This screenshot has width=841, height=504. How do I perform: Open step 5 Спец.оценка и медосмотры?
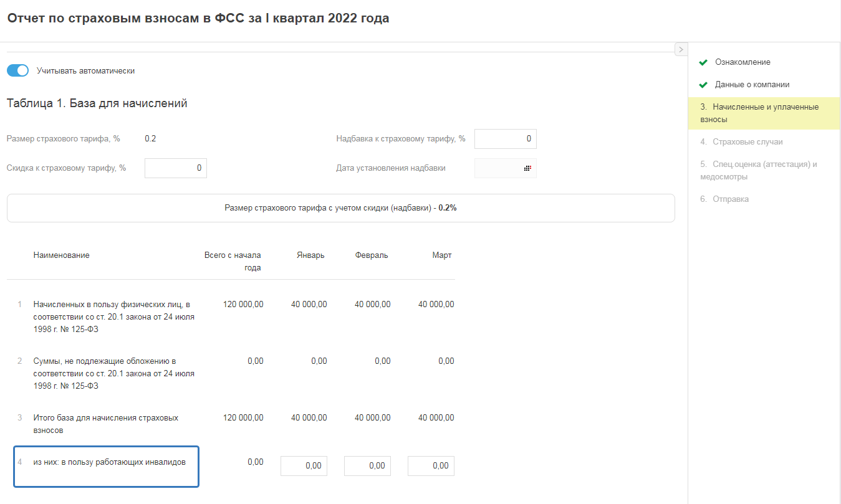coord(758,170)
